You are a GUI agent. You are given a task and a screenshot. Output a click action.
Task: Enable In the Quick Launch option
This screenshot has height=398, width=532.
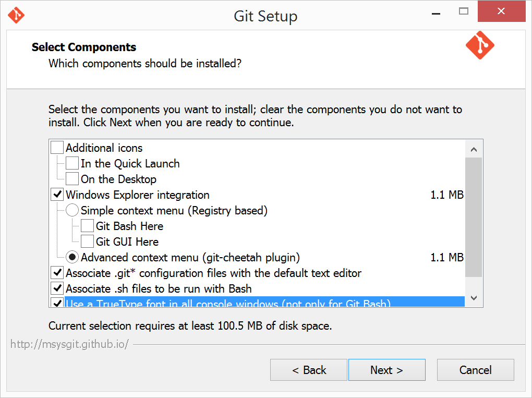72,163
